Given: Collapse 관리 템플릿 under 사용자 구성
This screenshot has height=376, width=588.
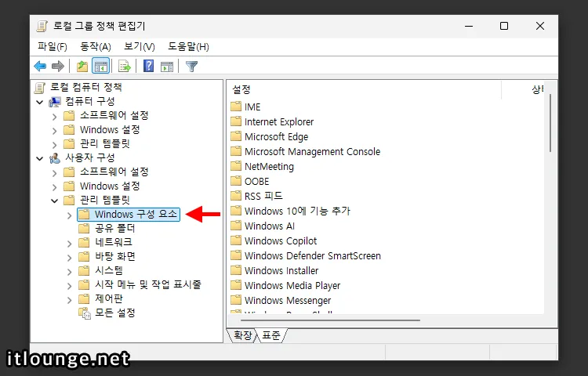Looking at the screenshot, I should tap(55, 201).
